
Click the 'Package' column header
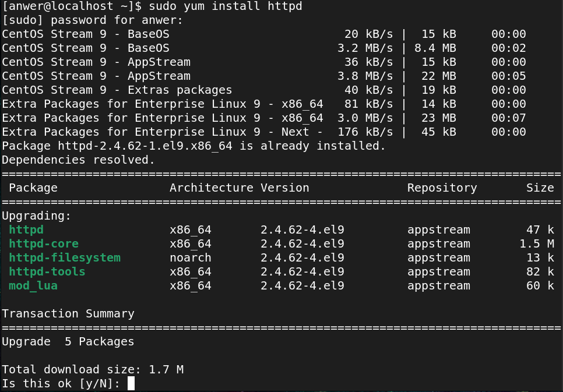click(33, 188)
